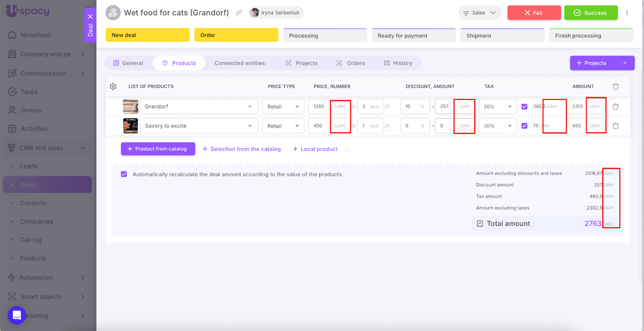Open the chat support bubble
Image resolution: width=644 pixels, height=331 pixels.
pos(17,315)
